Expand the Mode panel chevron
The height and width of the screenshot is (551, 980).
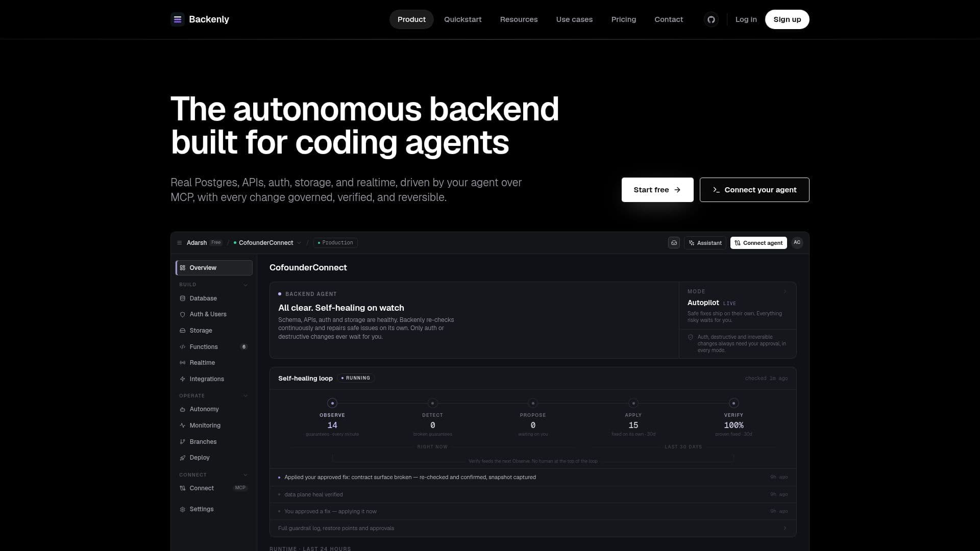tap(785, 292)
